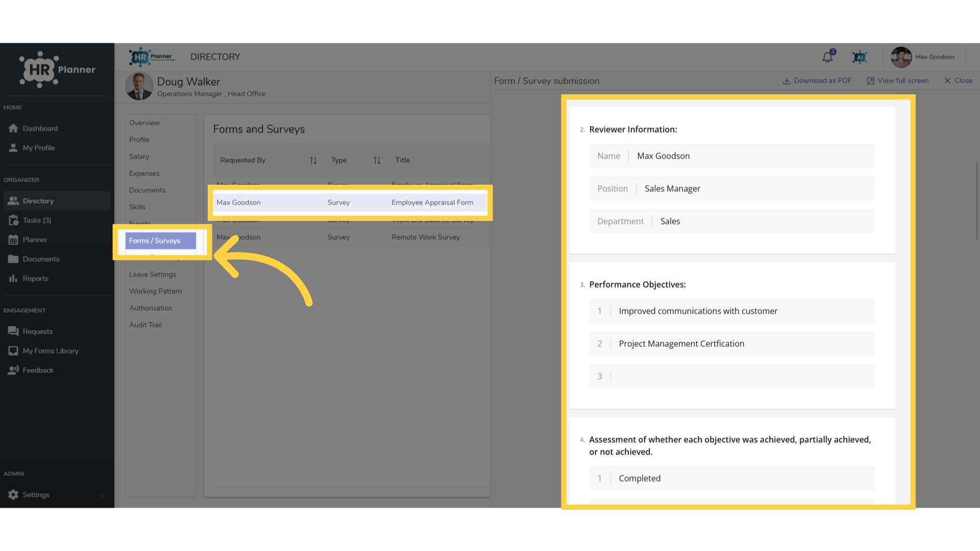Open Profile section in employee menu
980x551 pixels.
pos(139,140)
